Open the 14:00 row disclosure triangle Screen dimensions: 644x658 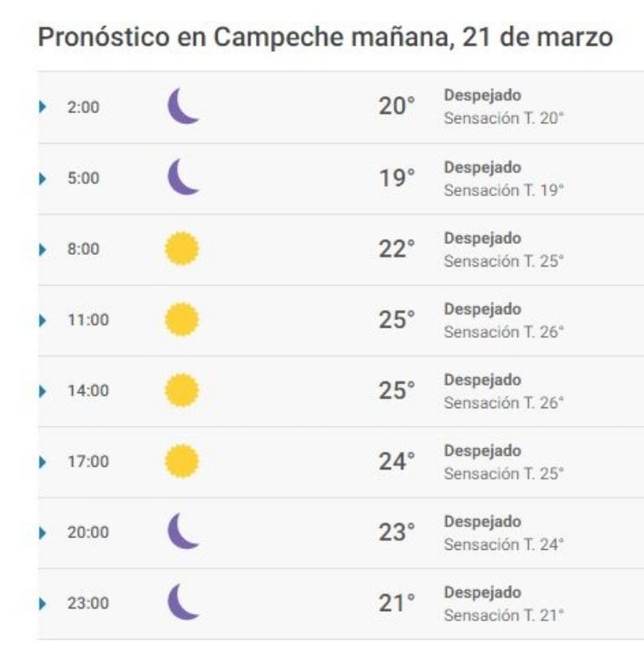(43, 391)
